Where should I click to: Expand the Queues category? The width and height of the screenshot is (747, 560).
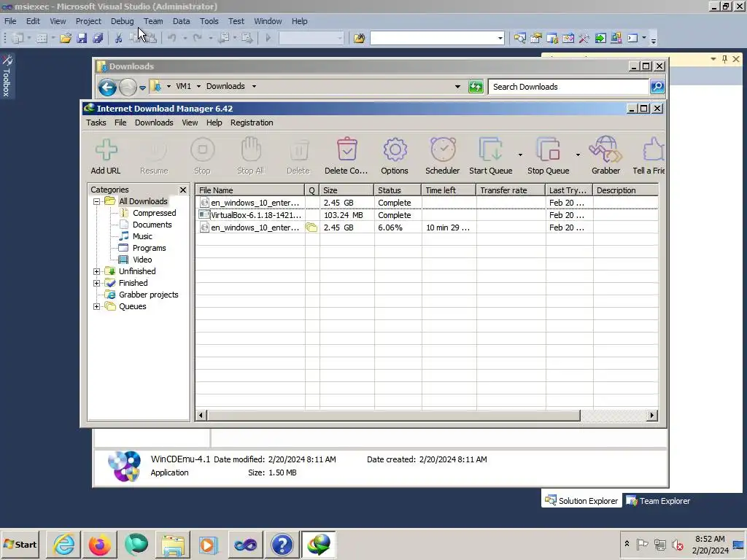pos(97,306)
